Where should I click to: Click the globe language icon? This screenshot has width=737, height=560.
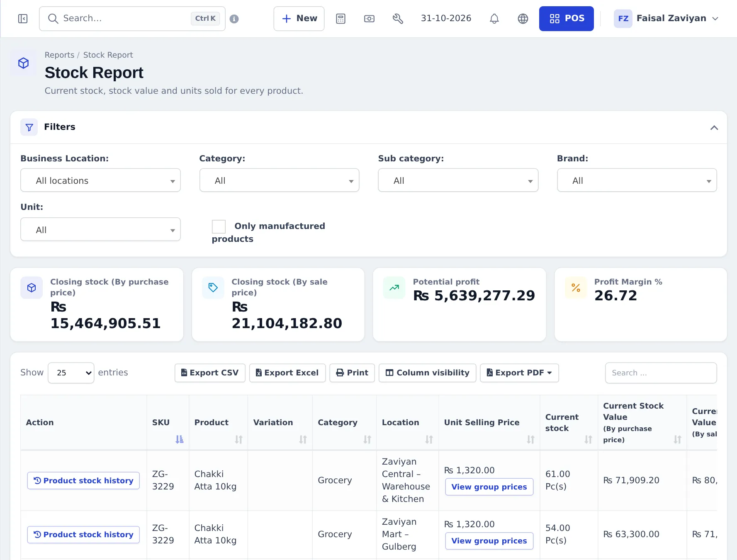(x=523, y=19)
